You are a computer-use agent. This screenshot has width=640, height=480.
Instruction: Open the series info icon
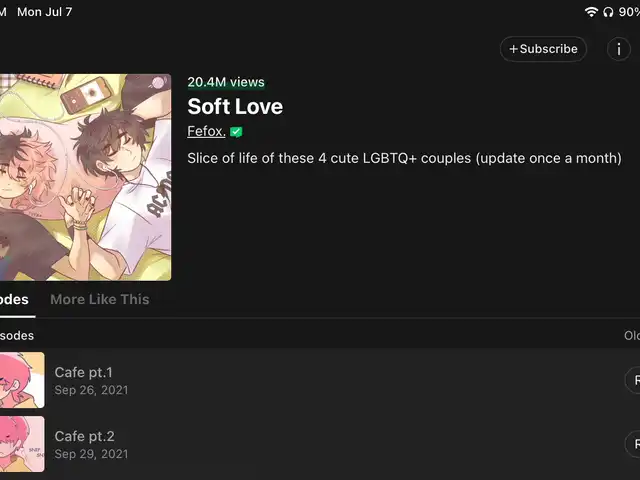point(620,48)
